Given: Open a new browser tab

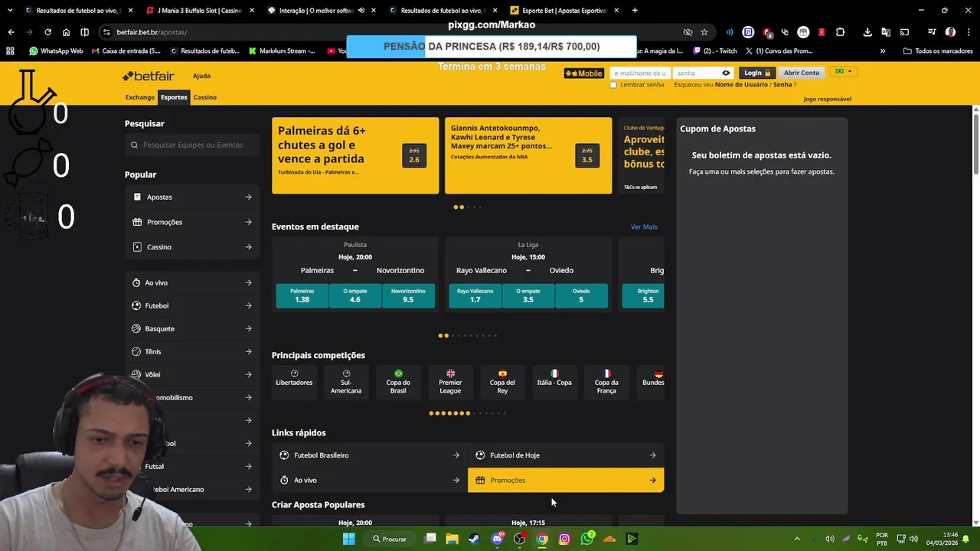Looking at the screenshot, I should [x=635, y=11].
